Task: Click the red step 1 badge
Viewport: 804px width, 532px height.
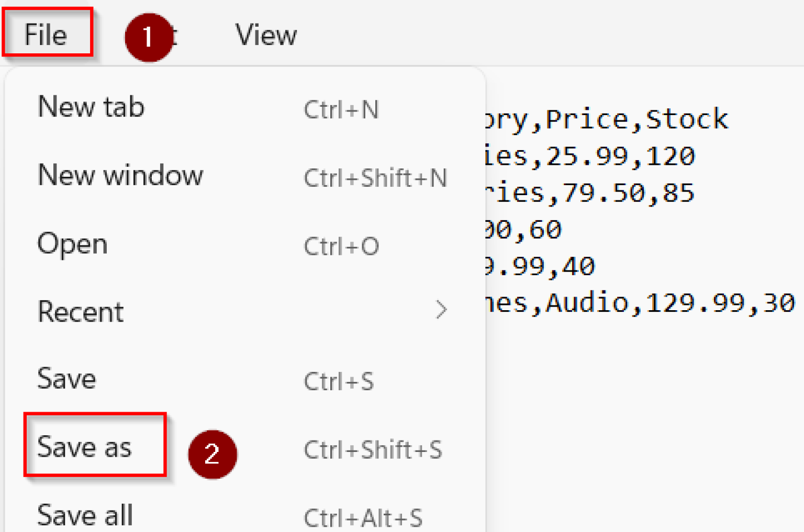Action: pyautogui.click(x=148, y=37)
